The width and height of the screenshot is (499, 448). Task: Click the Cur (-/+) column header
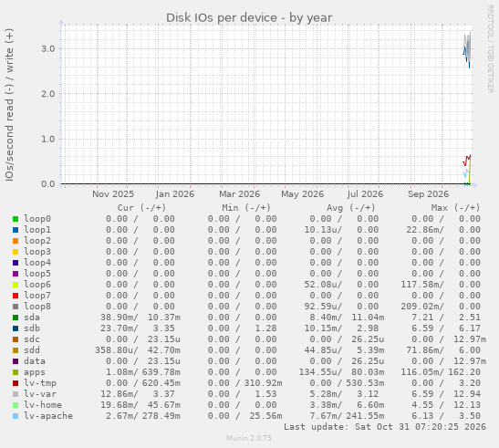[141, 208]
